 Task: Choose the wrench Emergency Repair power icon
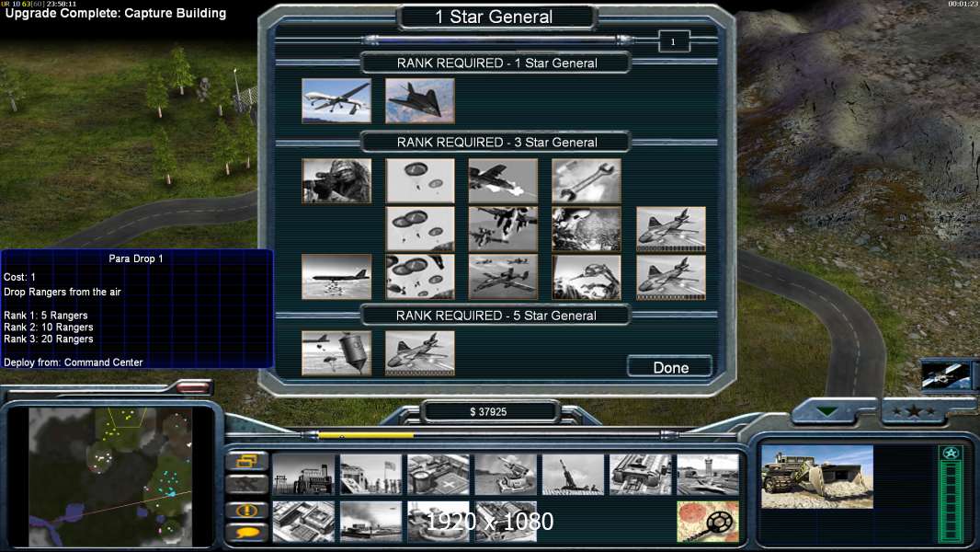[x=587, y=180]
